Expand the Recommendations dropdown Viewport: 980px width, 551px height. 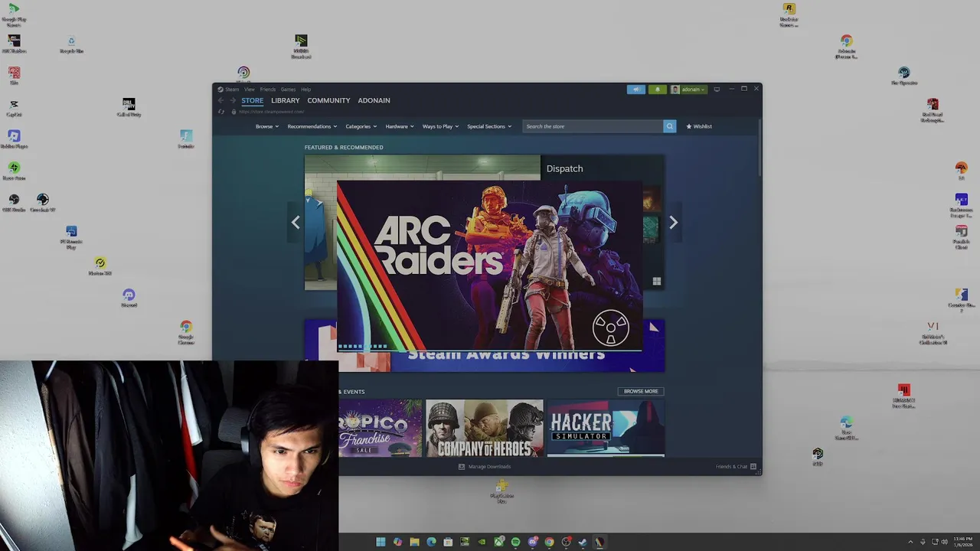(x=312, y=126)
